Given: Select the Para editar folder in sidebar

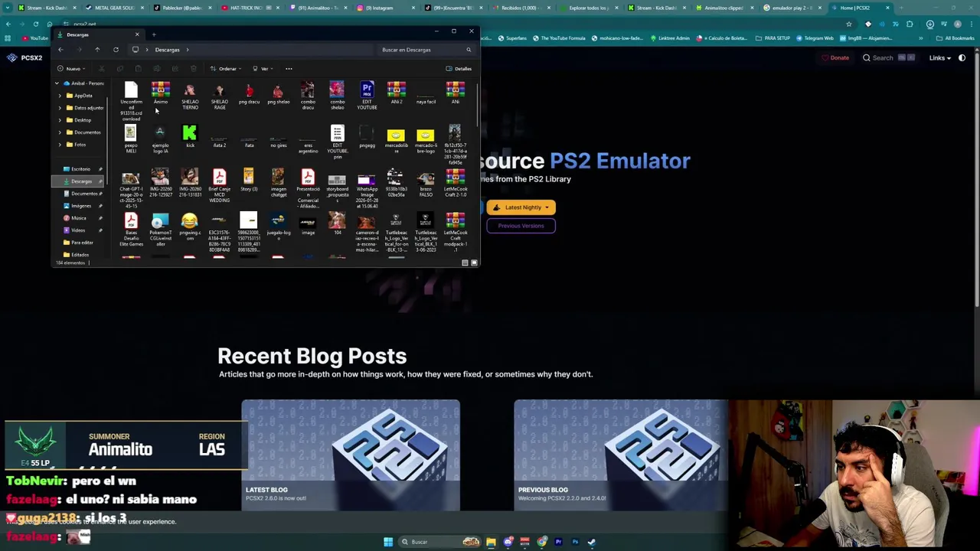Looking at the screenshot, I should point(81,243).
